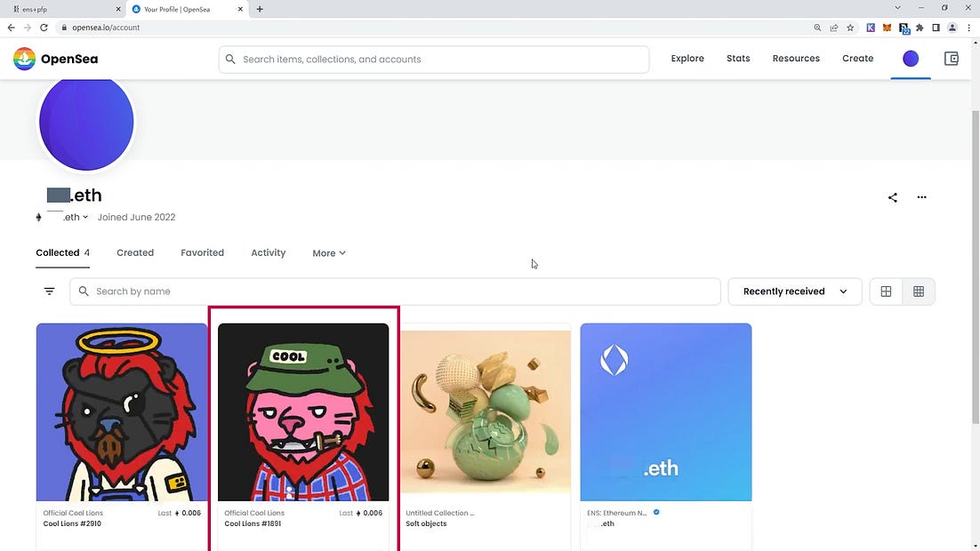Click the Soft objects title
This screenshot has height=551, width=980.
coord(426,523)
